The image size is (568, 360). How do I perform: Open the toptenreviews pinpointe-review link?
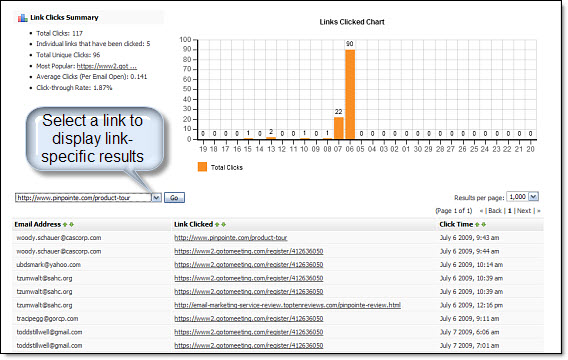(x=287, y=305)
